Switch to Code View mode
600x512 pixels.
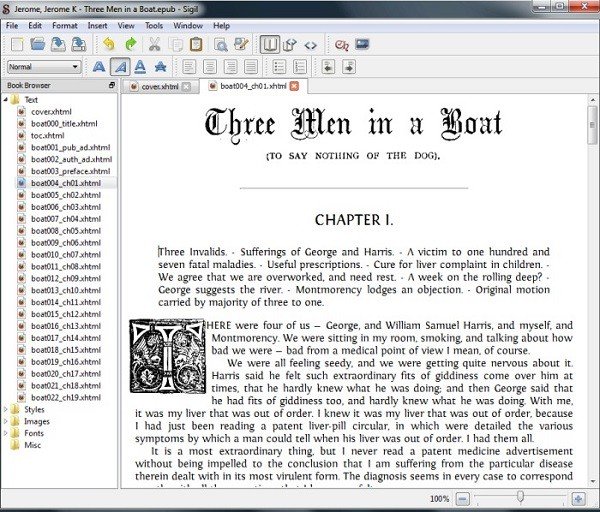[311, 45]
